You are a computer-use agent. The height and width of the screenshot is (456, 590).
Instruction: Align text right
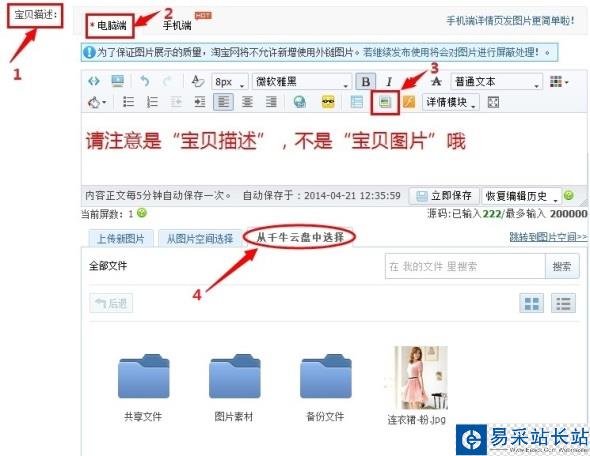(x=271, y=102)
